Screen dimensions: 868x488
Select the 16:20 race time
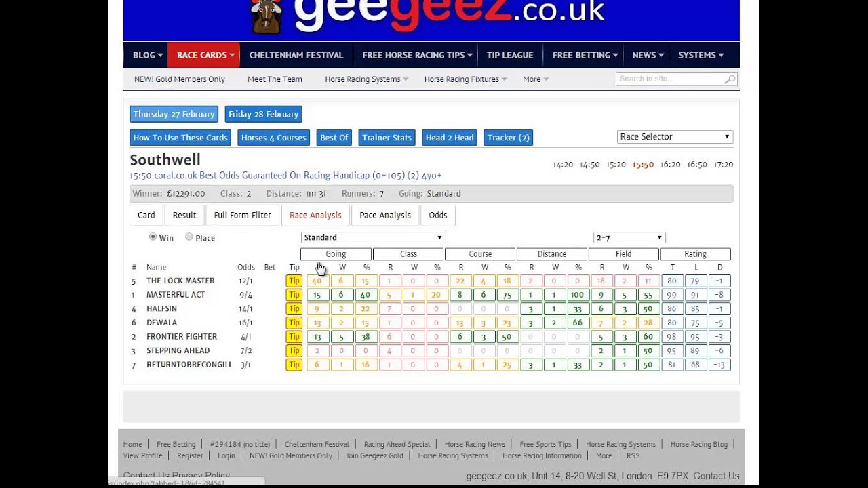(670, 165)
